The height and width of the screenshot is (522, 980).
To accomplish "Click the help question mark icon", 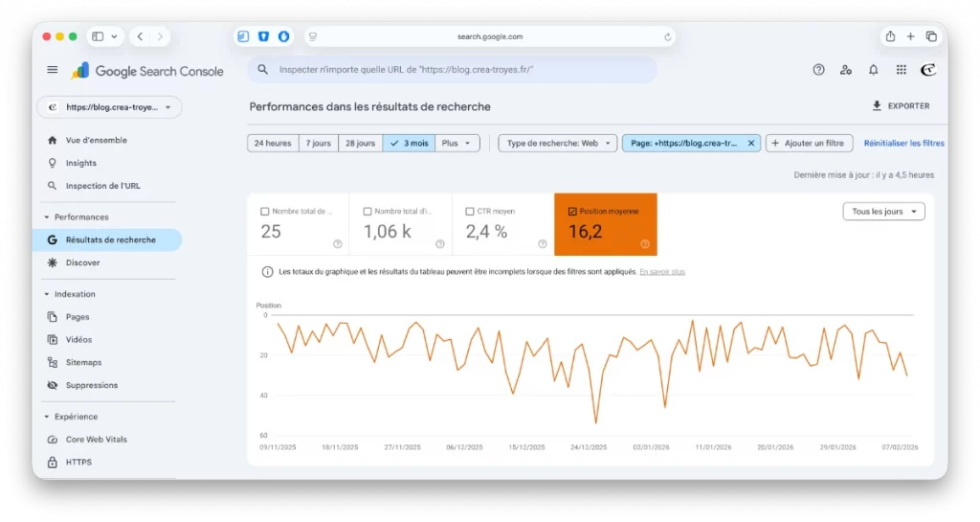I will [818, 70].
